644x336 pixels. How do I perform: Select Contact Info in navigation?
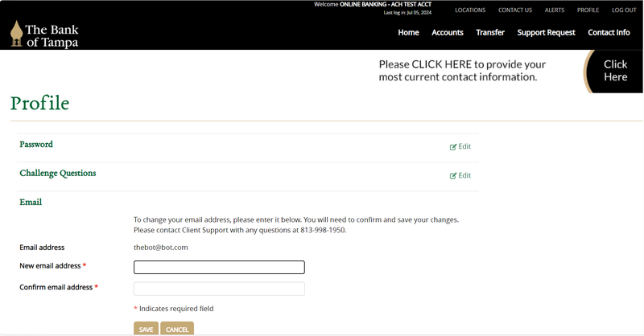[x=609, y=32]
